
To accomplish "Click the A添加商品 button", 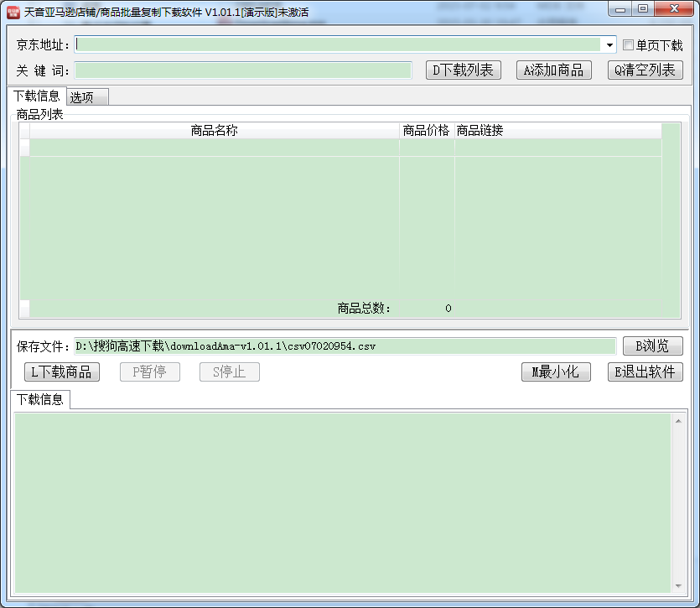I will click(x=553, y=70).
